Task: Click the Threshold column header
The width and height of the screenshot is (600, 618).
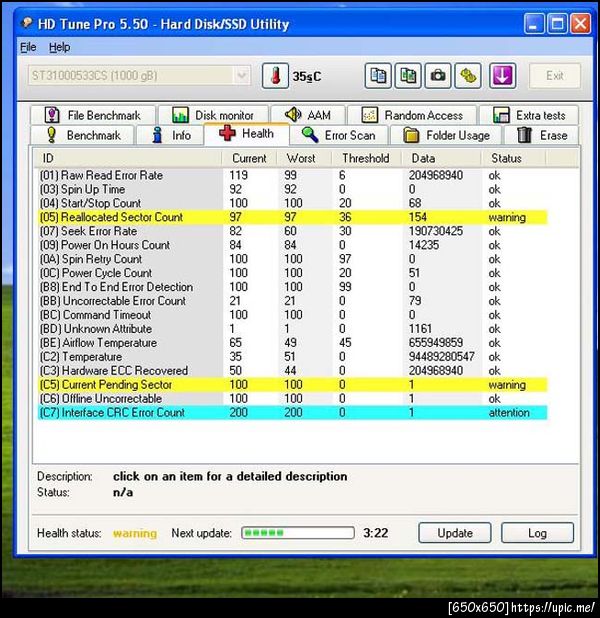Action: tap(367, 158)
